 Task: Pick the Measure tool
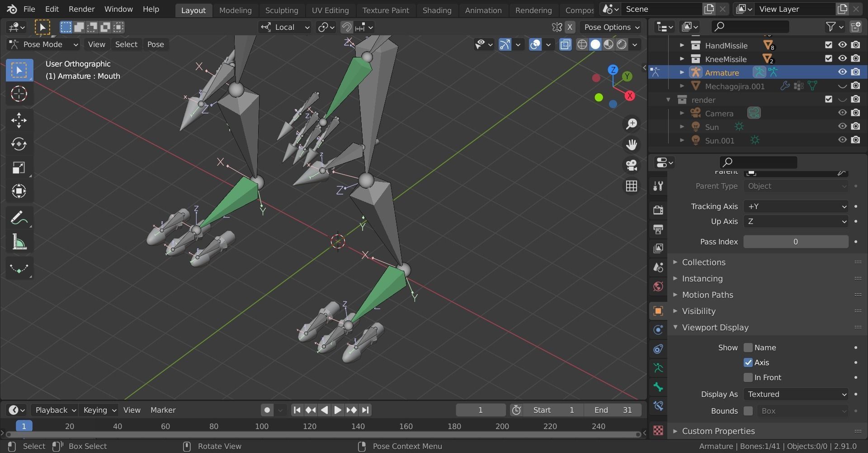tap(19, 242)
